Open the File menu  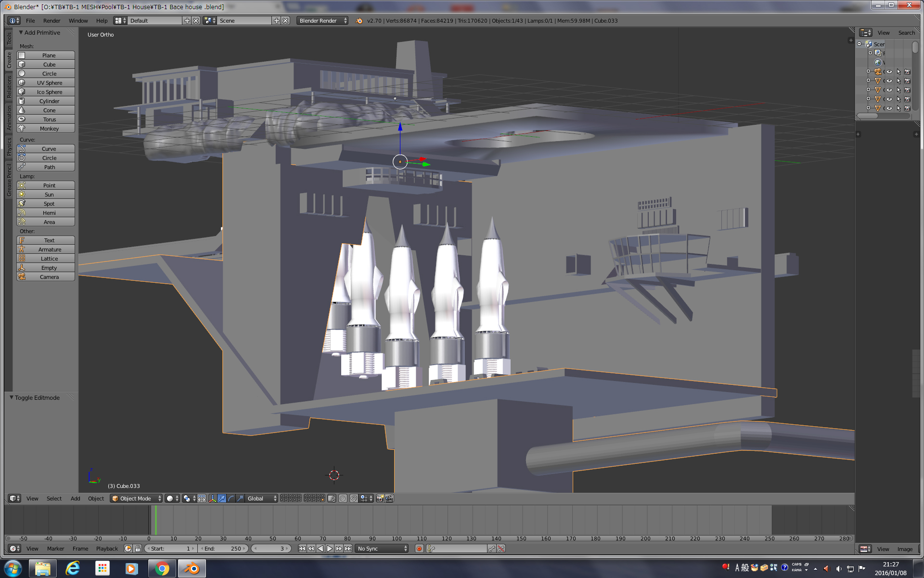[30, 21]
